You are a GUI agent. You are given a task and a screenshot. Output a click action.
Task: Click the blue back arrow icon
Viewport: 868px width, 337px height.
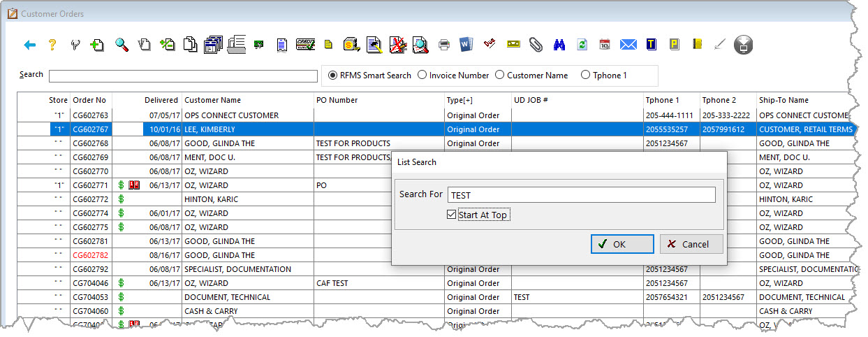[x=30, y=45]
